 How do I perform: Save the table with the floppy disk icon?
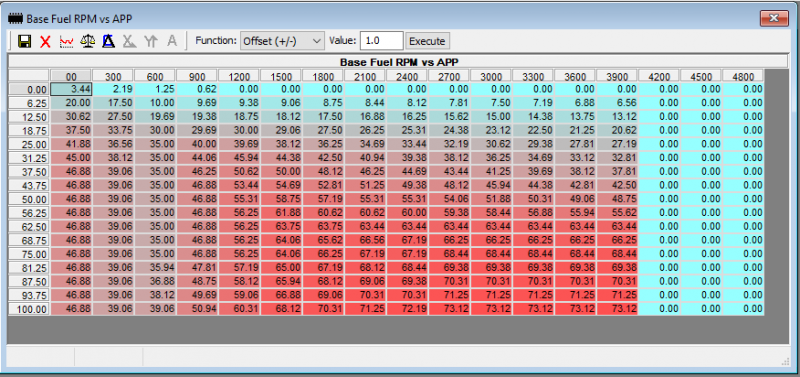click(x=24, y=41)
